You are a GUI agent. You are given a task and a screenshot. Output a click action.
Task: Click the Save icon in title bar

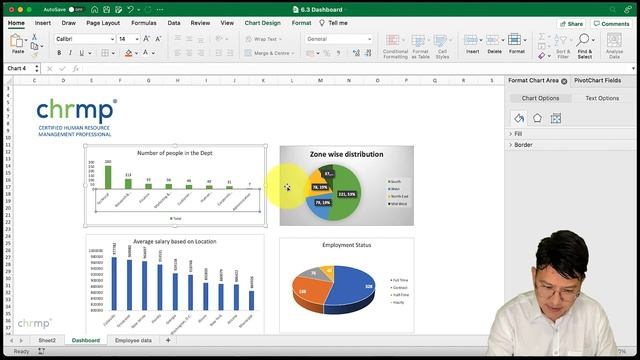[107, 9]
